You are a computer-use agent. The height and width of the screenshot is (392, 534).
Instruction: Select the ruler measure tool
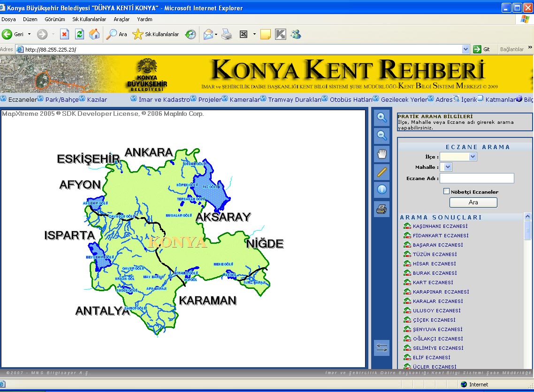(x=382, y=172)
